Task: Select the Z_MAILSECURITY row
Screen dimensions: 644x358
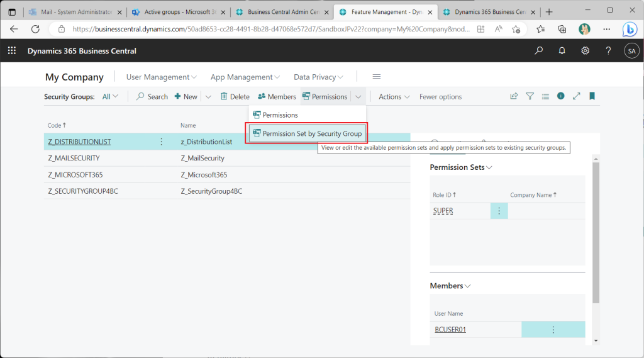Action: click(227, 158)
